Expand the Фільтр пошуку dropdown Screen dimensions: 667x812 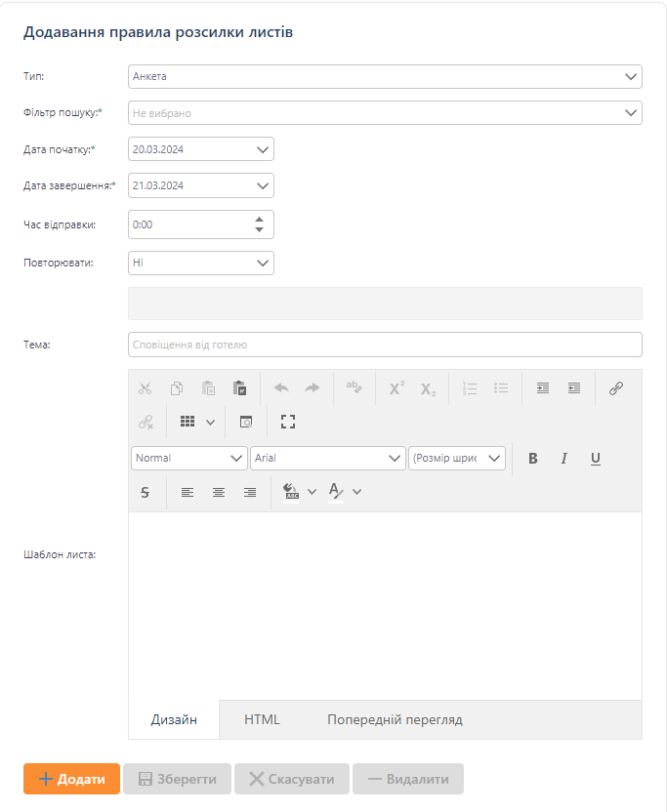(385, 113)
